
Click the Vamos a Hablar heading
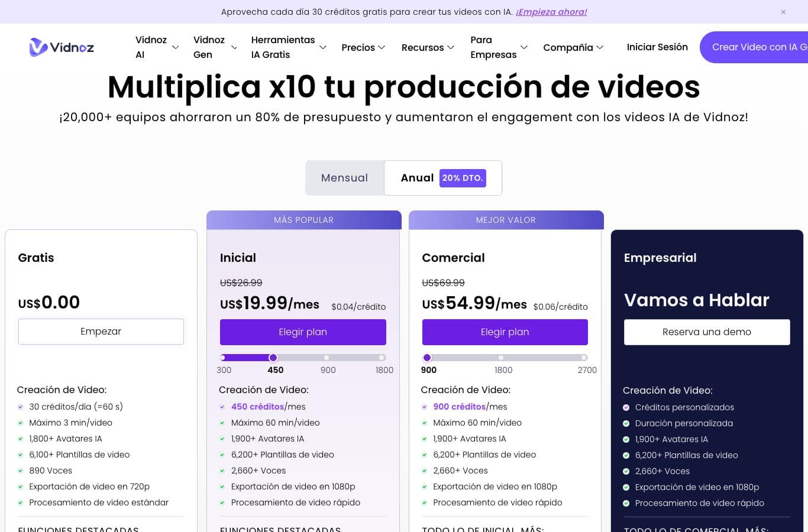[697, 300]
